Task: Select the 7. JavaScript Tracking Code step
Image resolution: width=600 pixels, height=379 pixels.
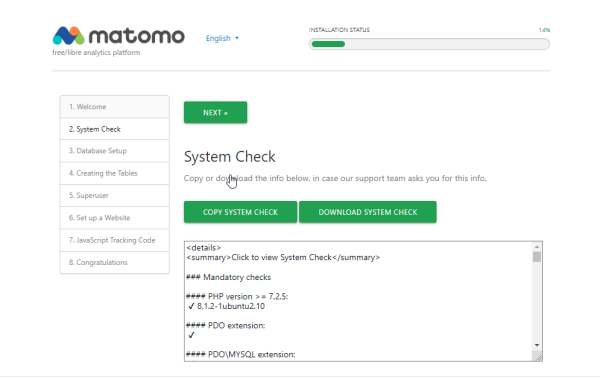Action: 114,240
